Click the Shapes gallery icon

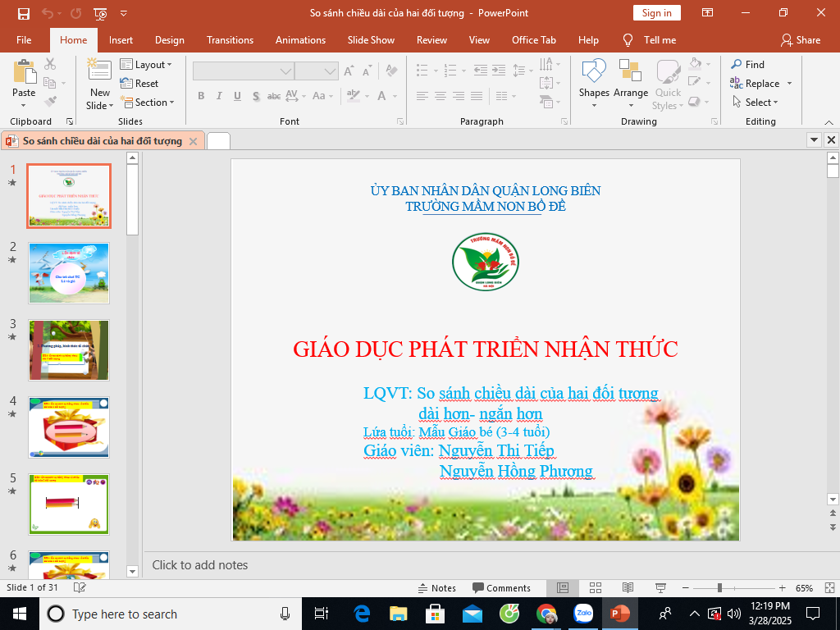point(593,71)
